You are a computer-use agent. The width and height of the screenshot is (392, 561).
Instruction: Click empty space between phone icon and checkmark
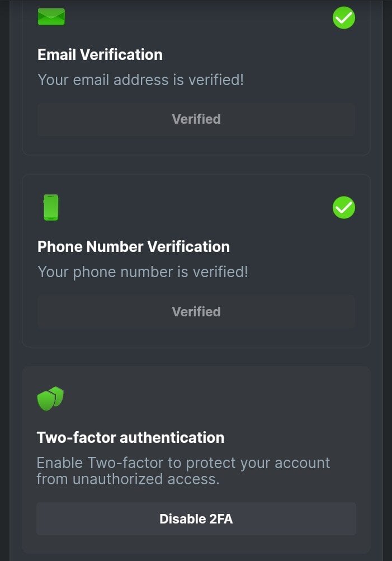tap(196, 208)
